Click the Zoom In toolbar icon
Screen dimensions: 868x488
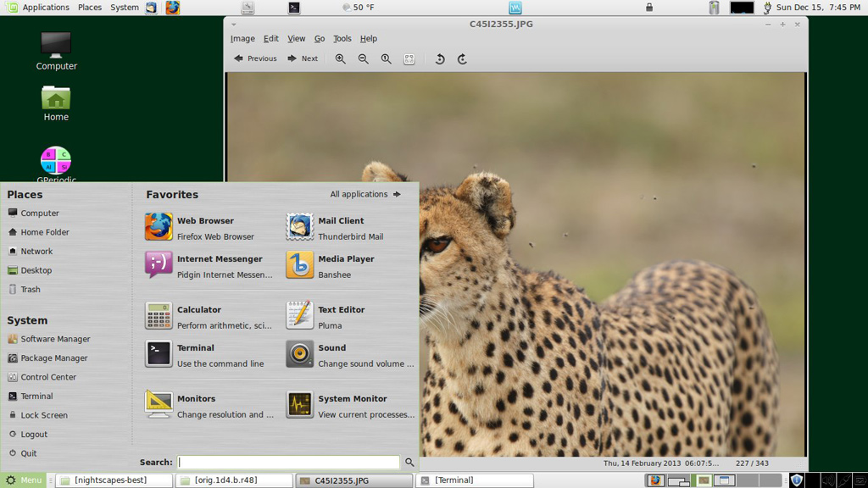[340, 59]
